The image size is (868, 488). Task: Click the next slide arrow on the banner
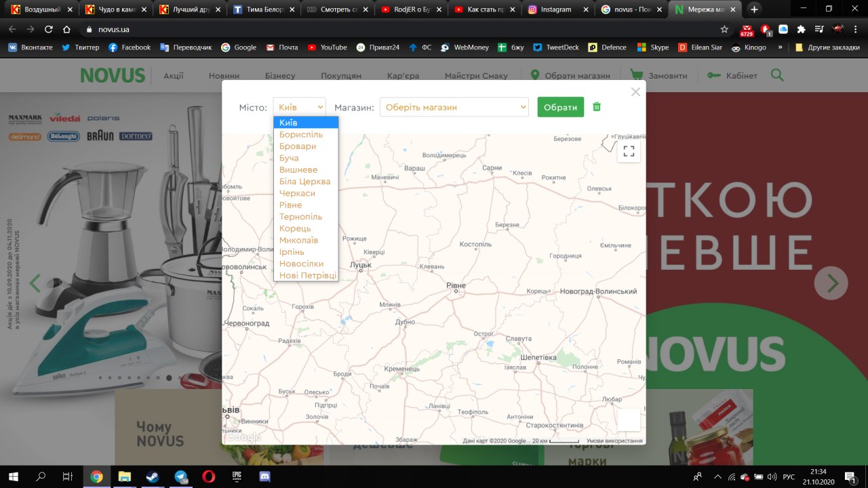(831, 283)
